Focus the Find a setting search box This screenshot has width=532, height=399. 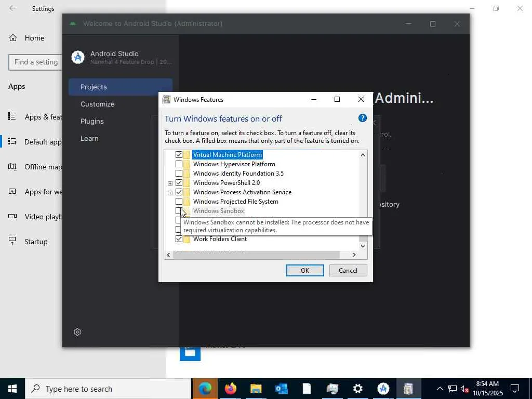pyautogui.click(x=35, y=62)
